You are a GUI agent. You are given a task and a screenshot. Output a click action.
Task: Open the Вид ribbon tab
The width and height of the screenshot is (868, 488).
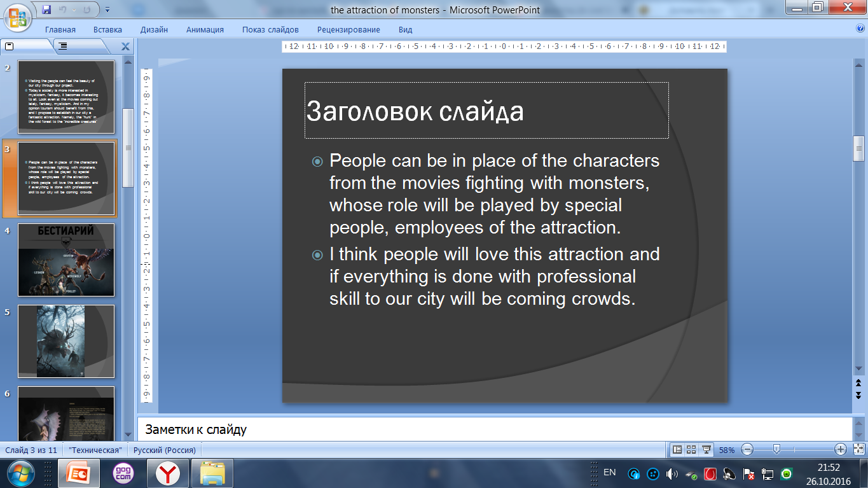405,29
